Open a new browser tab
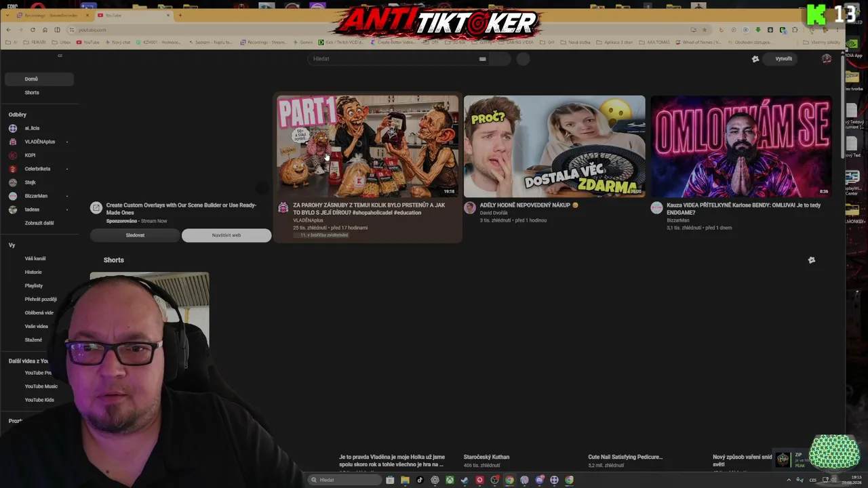The height and width of the screenshot is (488, 868). (x=180, y=15)
